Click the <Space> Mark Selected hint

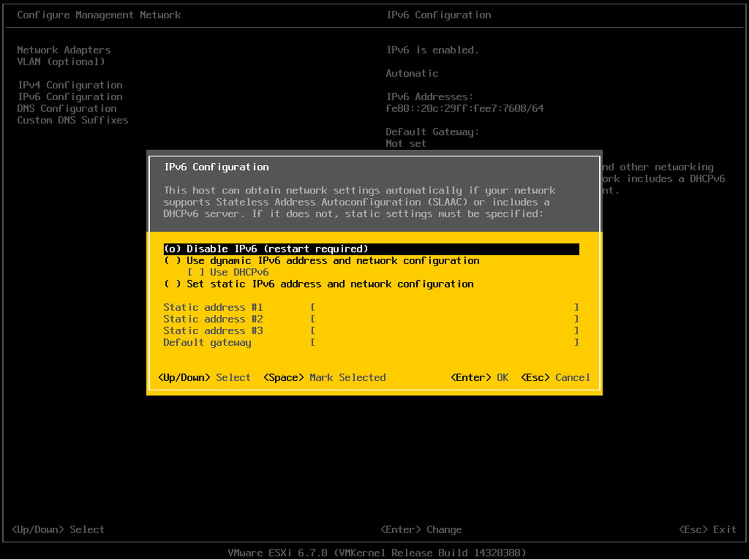[325, 378]
